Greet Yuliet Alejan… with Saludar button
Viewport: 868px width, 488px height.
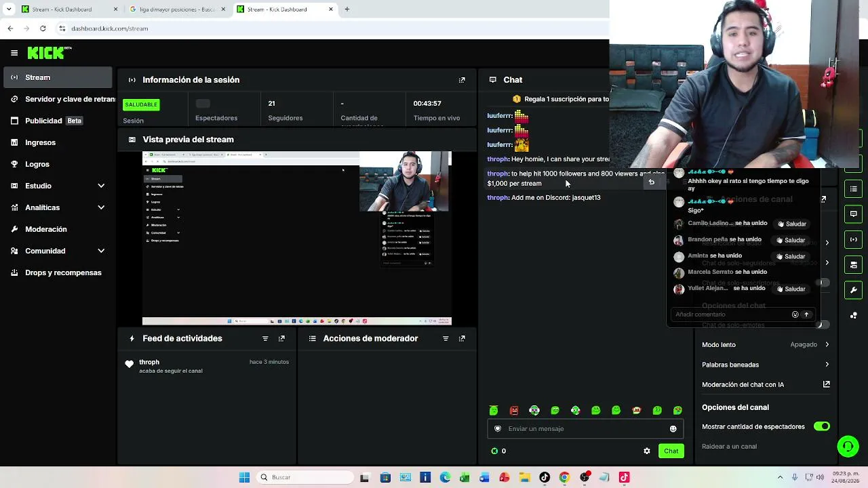pyautogui.click(x=791, y=289)
